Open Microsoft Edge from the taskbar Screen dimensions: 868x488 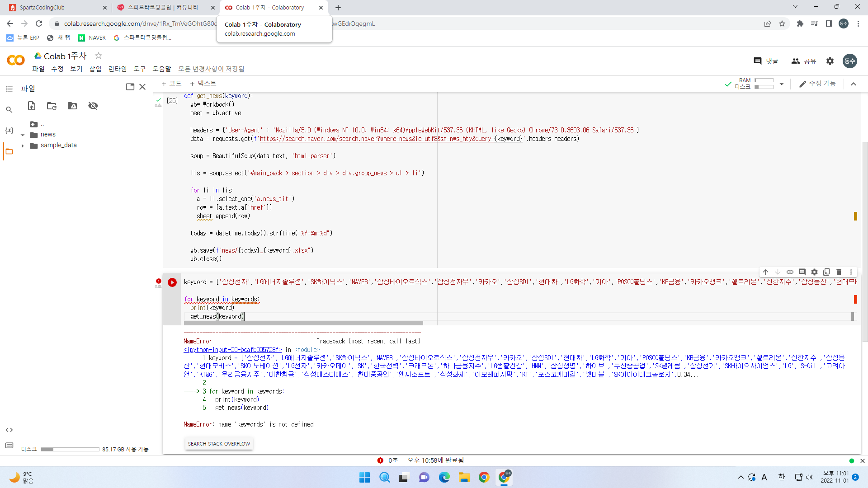(x=444, y=477)
